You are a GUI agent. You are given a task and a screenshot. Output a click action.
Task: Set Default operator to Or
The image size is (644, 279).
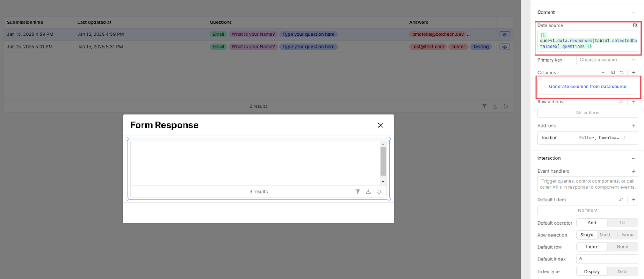click(x=622, y=223)
